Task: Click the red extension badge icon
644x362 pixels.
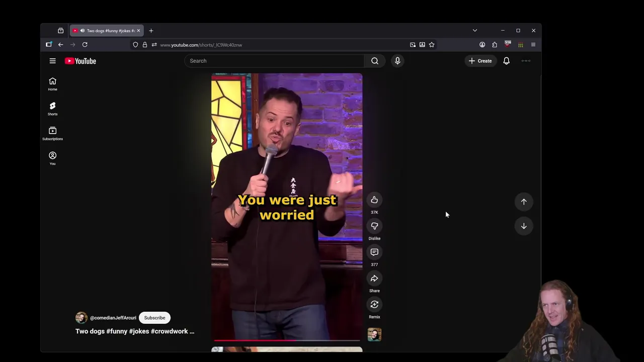Action: (507, 44)
